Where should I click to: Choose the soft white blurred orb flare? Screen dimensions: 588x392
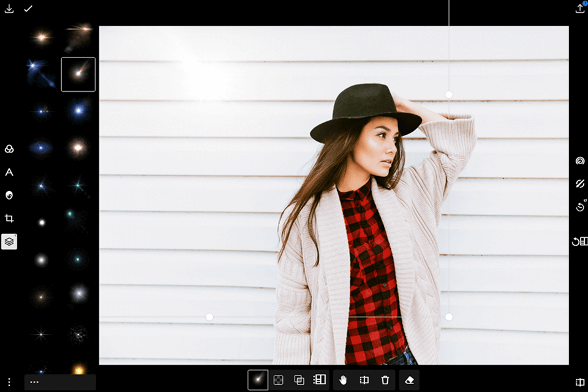(41, 260)
